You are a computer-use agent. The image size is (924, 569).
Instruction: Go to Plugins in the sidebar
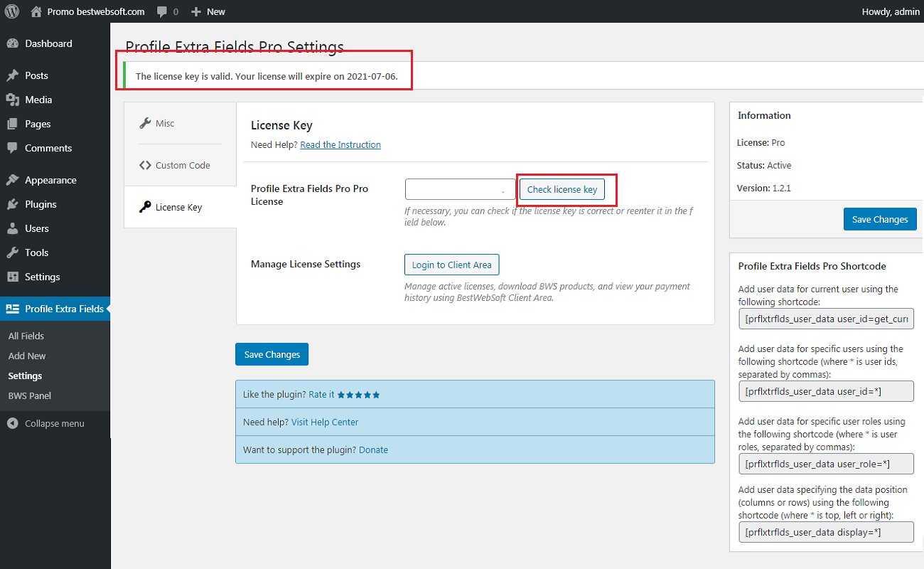(55, 204)
